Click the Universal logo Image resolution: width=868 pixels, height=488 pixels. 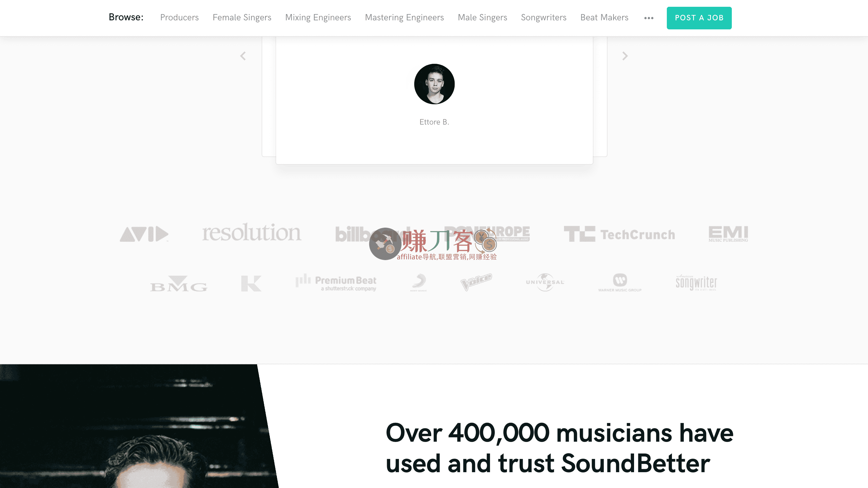coord(545,282)
